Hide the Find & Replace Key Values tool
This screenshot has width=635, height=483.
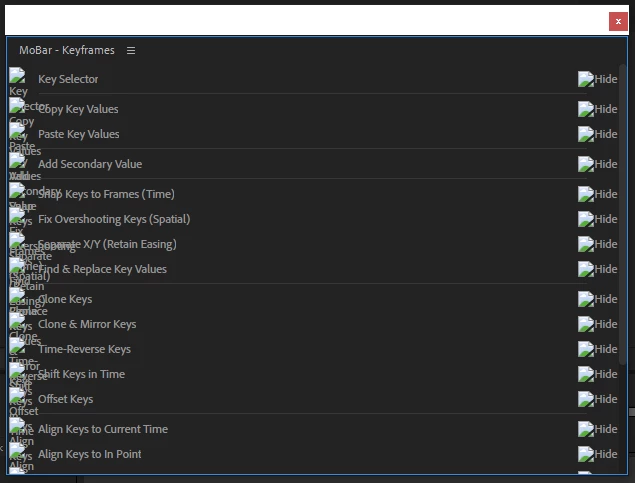(x=598, y=269)
